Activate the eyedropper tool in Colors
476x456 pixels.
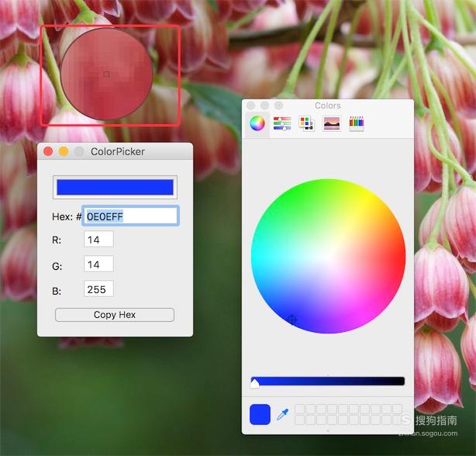pyautogui.click(x=283, y=414)
